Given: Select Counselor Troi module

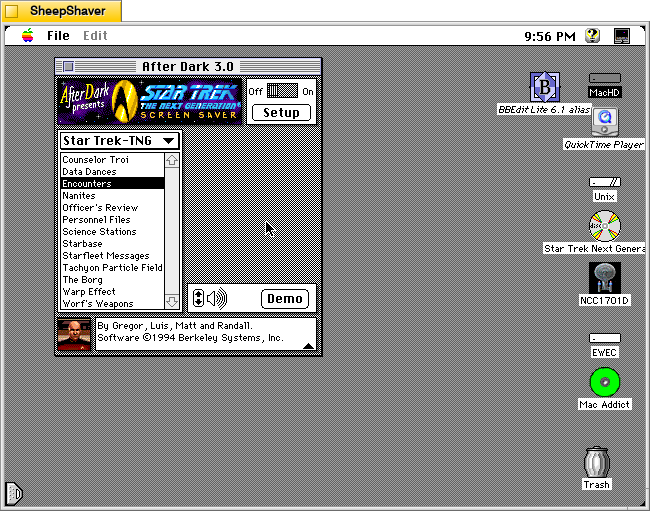Looking at the screenshot, I should coord(112,160).
